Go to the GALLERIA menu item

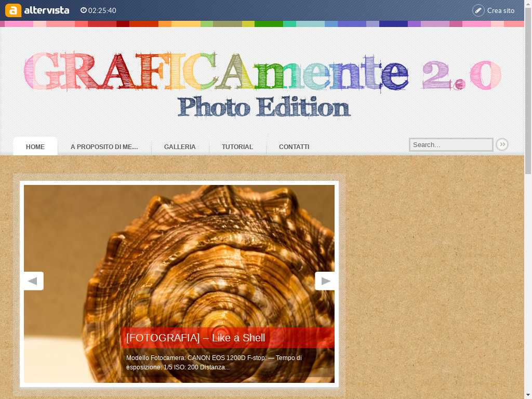point(180,147)
